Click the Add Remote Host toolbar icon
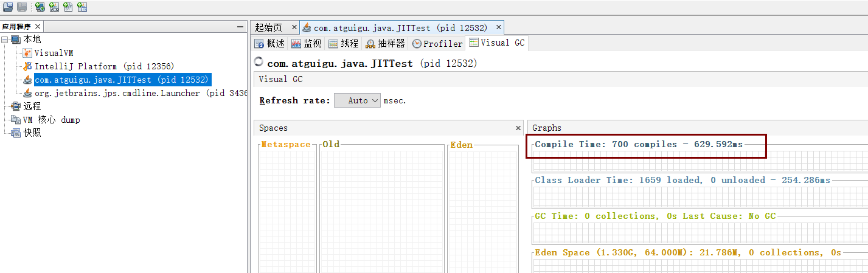 point(40,7)
